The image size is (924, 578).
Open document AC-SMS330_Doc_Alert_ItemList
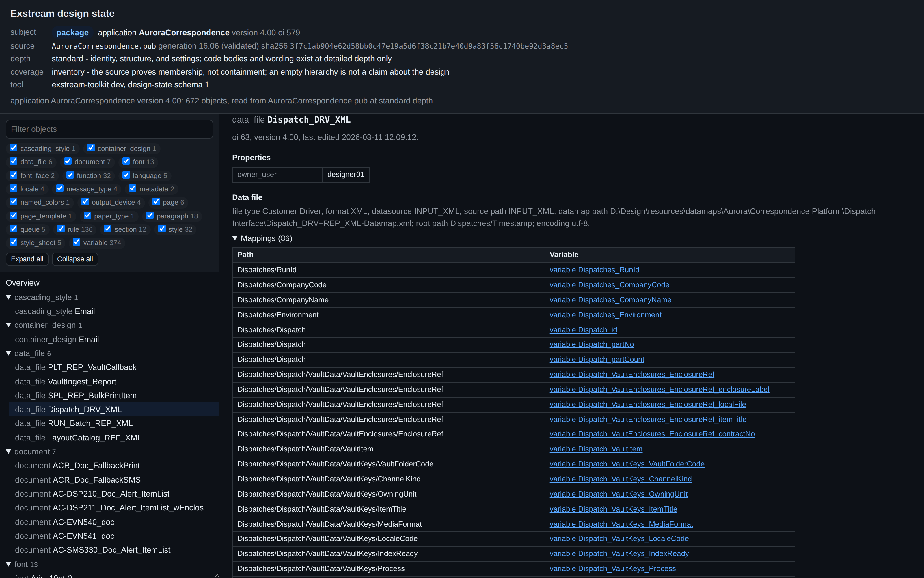click(93, 550)
